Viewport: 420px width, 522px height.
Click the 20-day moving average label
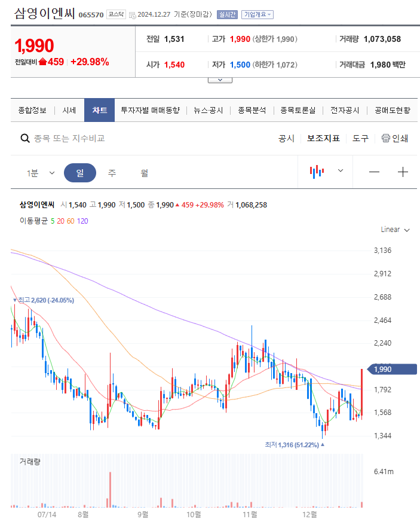tap(60, 221)
